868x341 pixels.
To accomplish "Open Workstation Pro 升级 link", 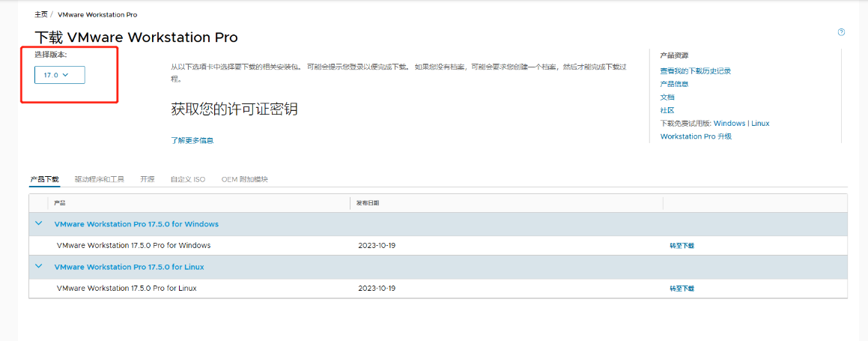I will (x=696, y=136).
